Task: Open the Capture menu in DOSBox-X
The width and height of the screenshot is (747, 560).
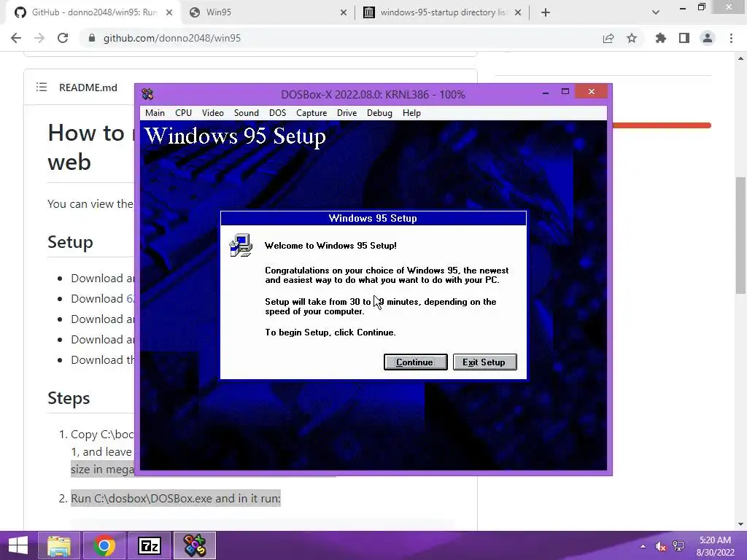Action: tap(311, 113)
